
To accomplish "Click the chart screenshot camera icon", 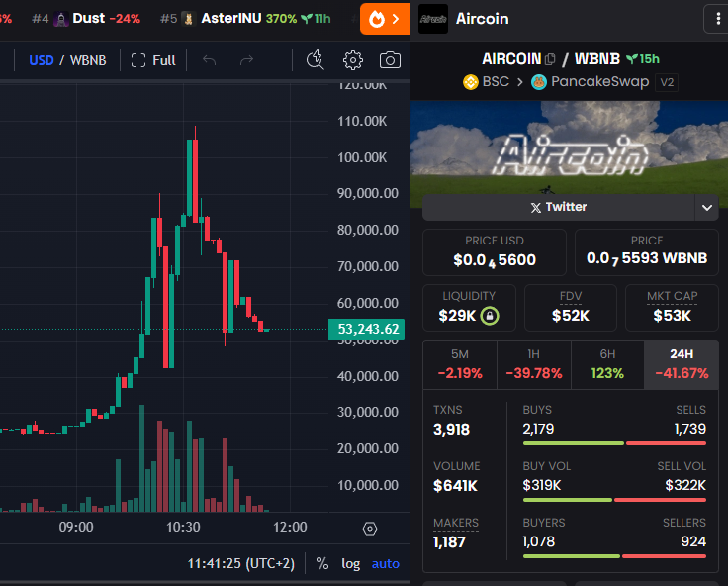I will [390, 60].
